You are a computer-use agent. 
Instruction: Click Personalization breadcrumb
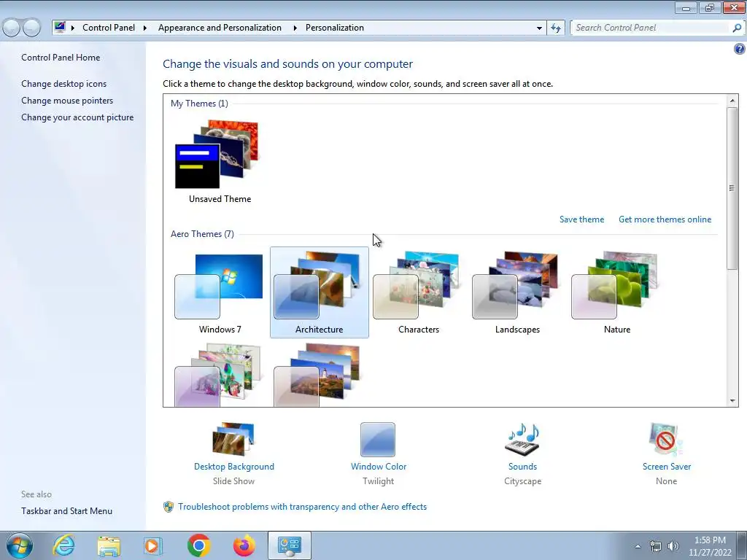[334, 28]
